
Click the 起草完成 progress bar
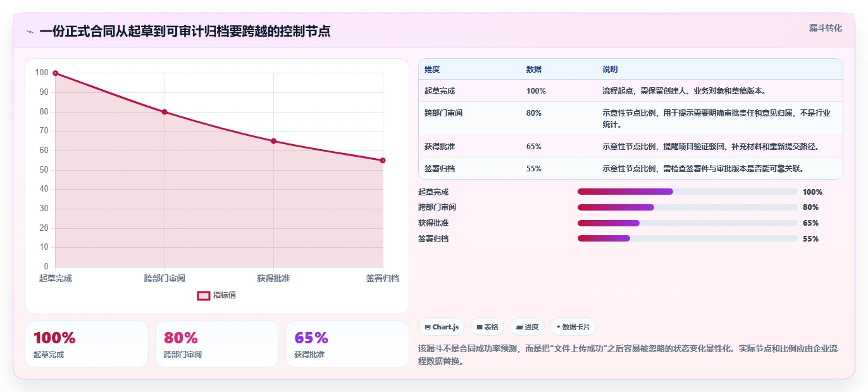coord(688,192)
